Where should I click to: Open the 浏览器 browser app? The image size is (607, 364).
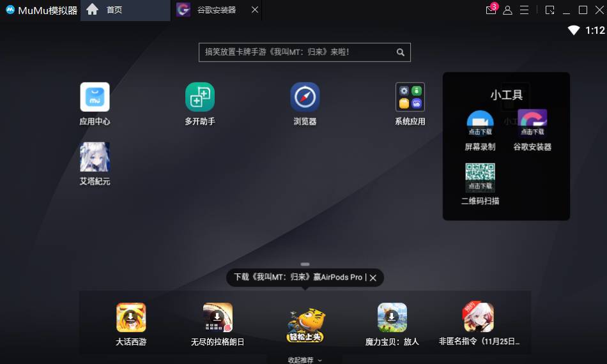[x=305, y=97]
